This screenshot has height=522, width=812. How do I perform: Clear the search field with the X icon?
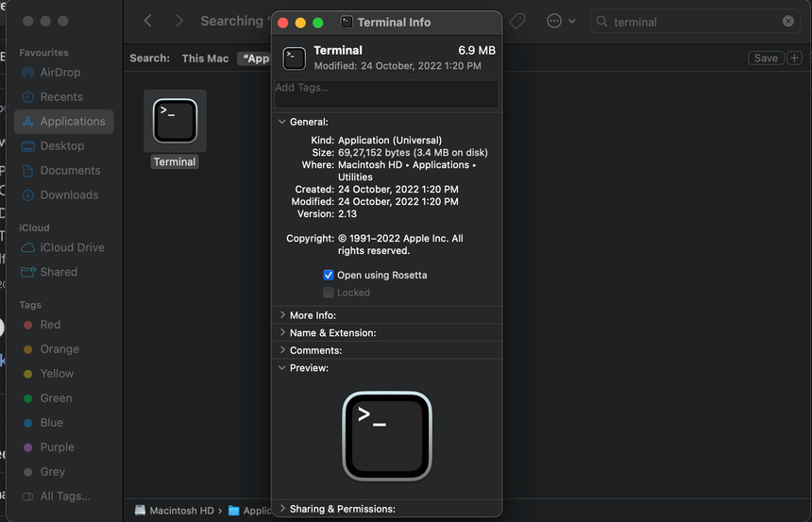pos(788,22)
